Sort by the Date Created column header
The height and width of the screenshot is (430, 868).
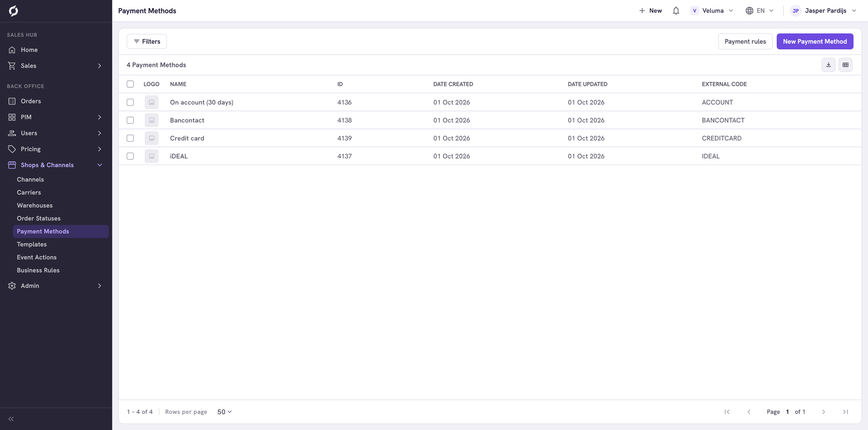click(x=453, y=84)
